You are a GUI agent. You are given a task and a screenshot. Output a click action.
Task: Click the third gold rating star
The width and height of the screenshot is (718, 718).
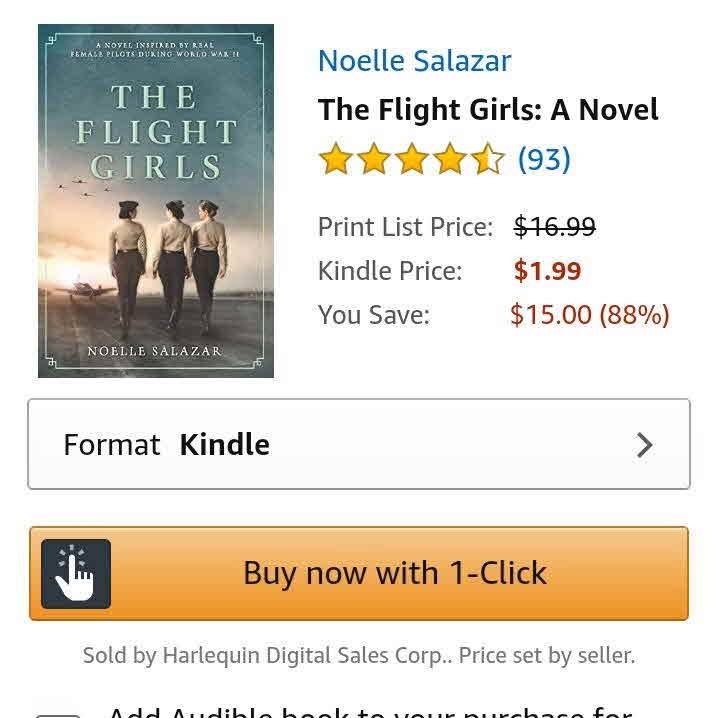[x=412, y=160]
